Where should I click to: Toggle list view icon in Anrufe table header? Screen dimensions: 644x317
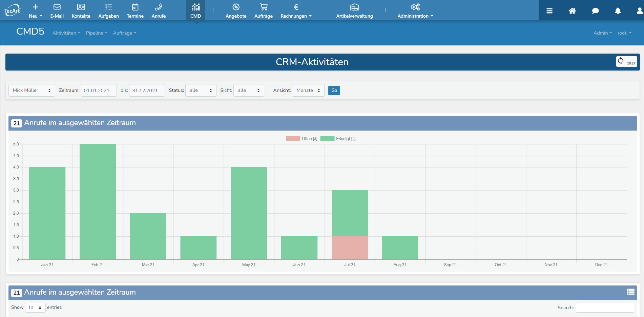click(630, 292)
